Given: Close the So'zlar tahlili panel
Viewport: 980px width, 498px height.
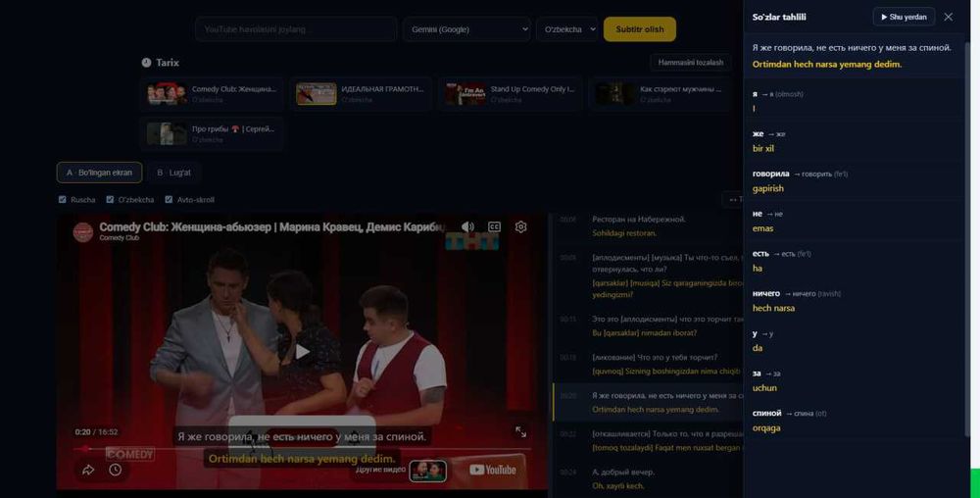Looking at the screenshot, I should [x=948, y=17].
